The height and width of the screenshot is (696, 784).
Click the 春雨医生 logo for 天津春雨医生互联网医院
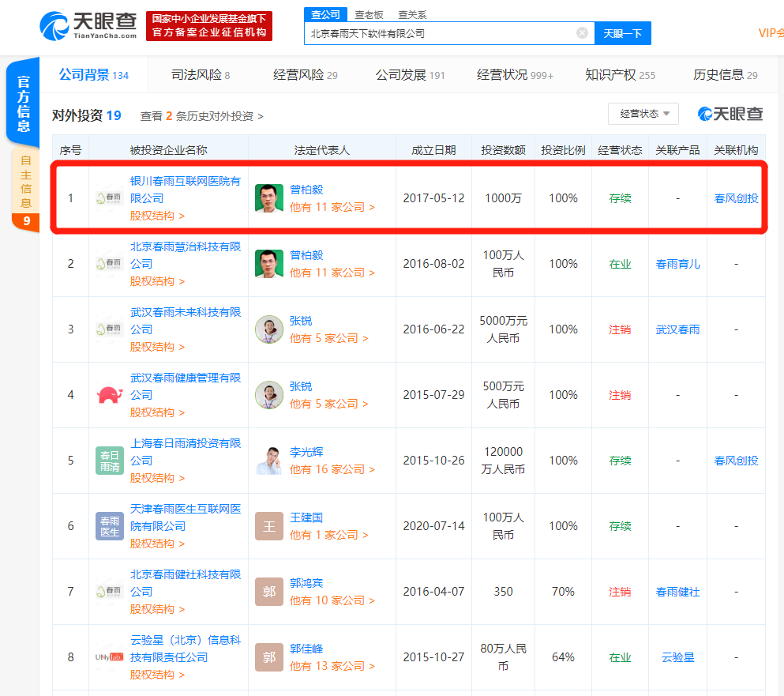click(x=109, y=525)
